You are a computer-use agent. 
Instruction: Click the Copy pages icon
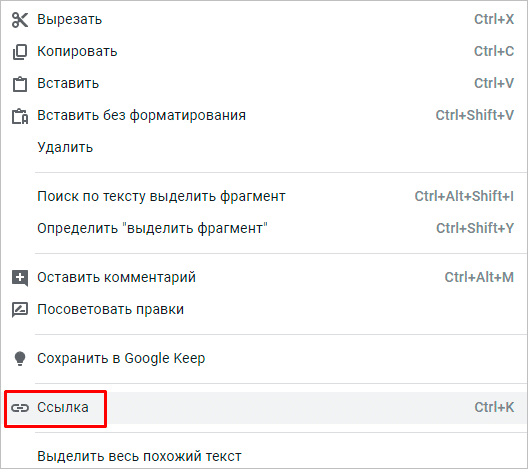(20, 52)
